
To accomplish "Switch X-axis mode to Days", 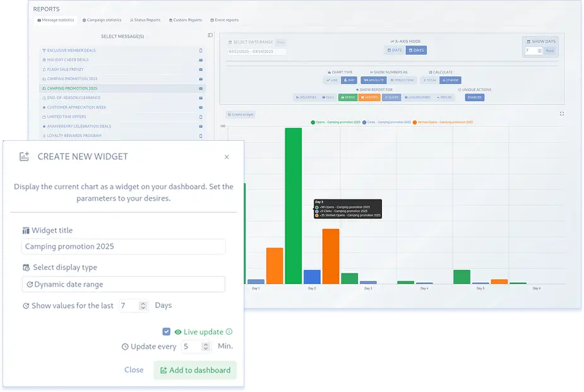I will [417, 50].
